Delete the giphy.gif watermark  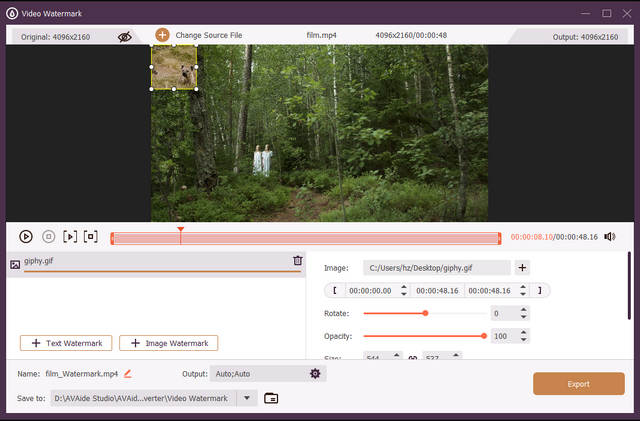297,261
